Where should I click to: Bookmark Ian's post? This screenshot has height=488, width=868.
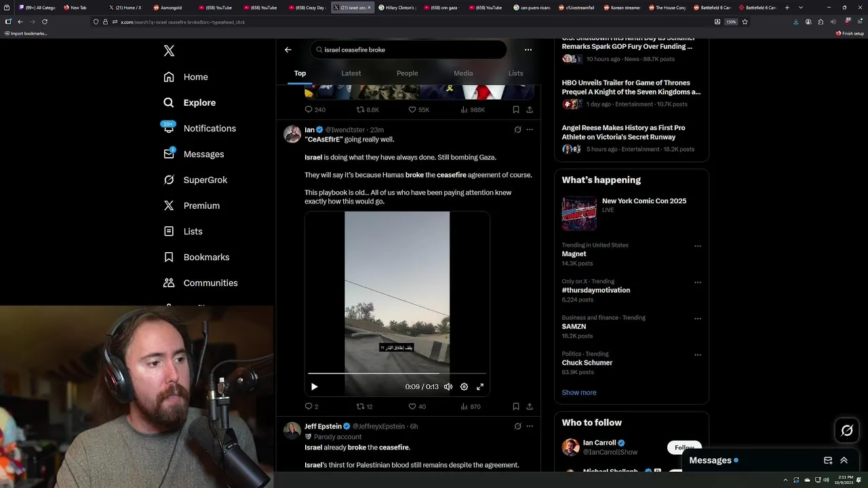coord(516,406)
